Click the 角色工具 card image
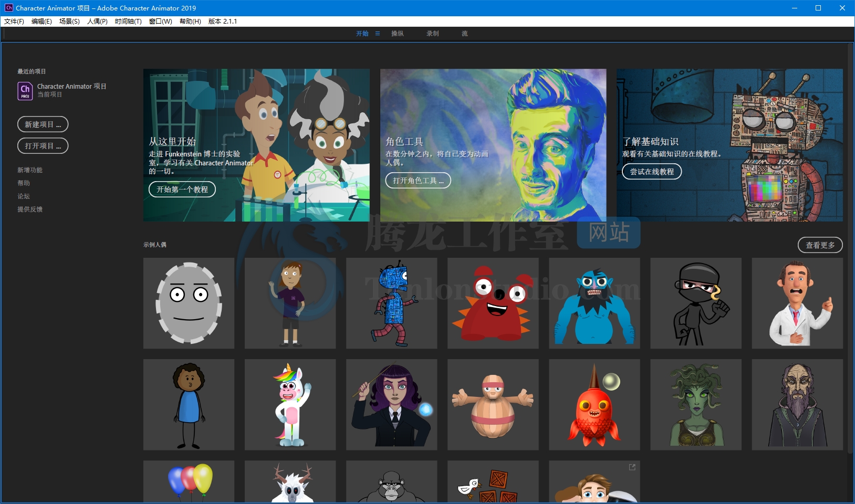 [x=493, y=145]
